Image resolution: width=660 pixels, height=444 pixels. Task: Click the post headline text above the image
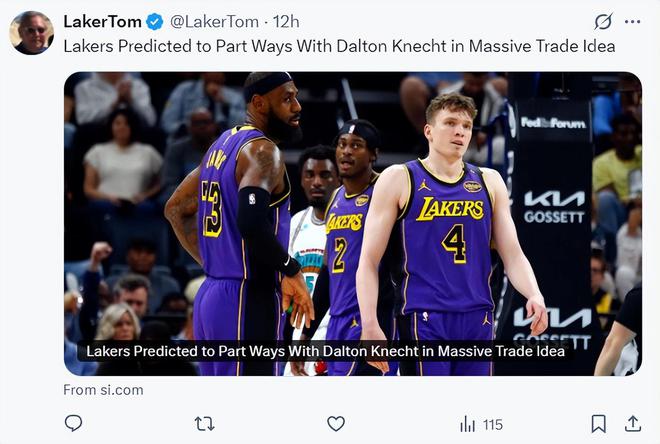339,46
